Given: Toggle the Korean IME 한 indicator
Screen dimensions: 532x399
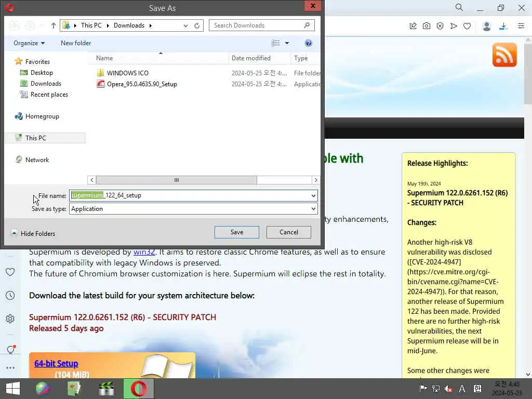Looking at the screenshot, I should pos(477,389).
